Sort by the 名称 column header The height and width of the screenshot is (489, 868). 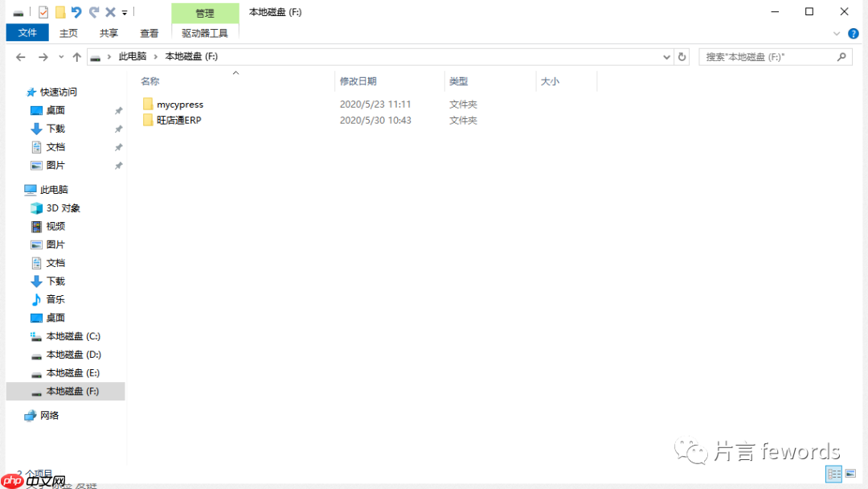[150, 81]
